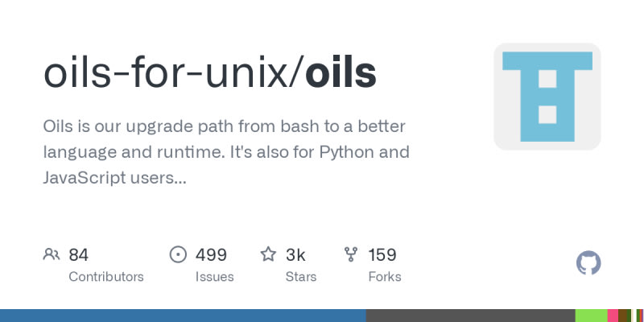Click the 159 forks count
This screenshot has width=644, height=322.
(382, 255)
